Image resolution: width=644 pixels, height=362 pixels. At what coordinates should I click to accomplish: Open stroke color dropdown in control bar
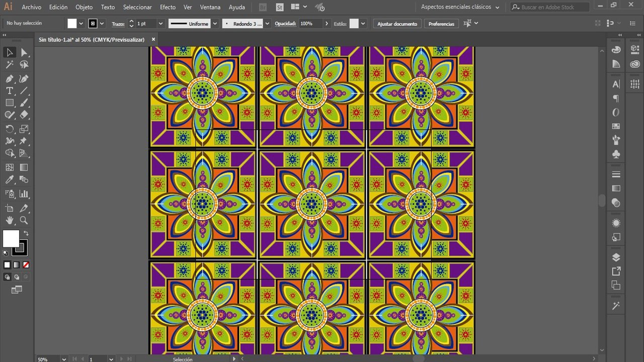(102, 24)
